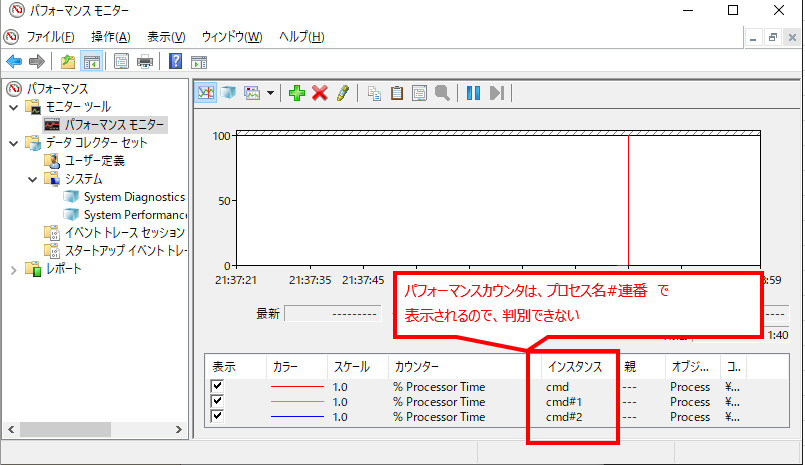Click the Change Graph Type icon

(x=252, y=93)
